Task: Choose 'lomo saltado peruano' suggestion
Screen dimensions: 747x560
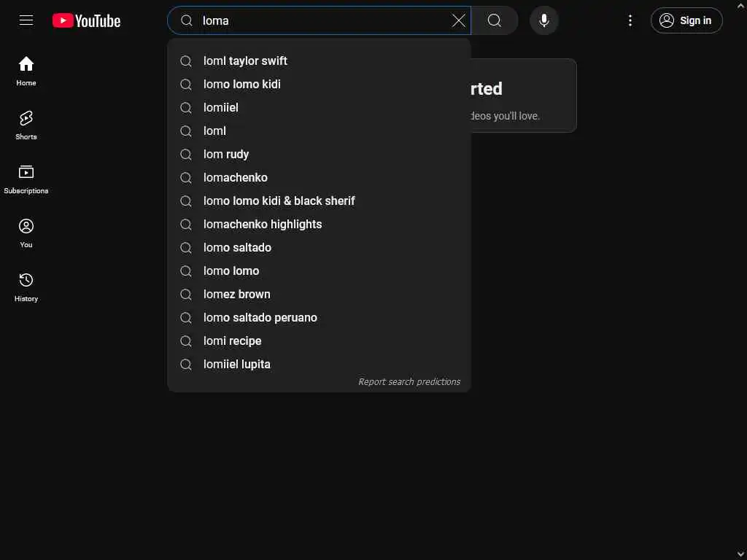Action: [320, 318]
